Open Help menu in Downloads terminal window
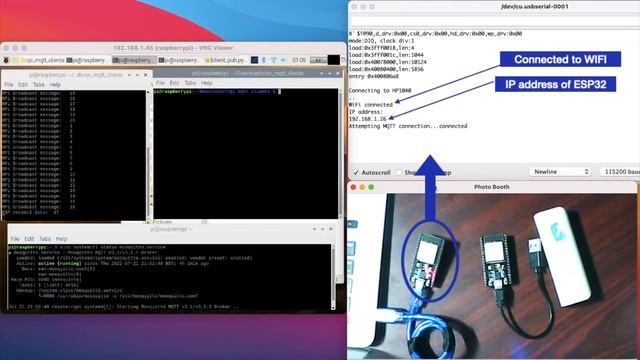Viewport: 640px width, 360px height. point(207,83)
